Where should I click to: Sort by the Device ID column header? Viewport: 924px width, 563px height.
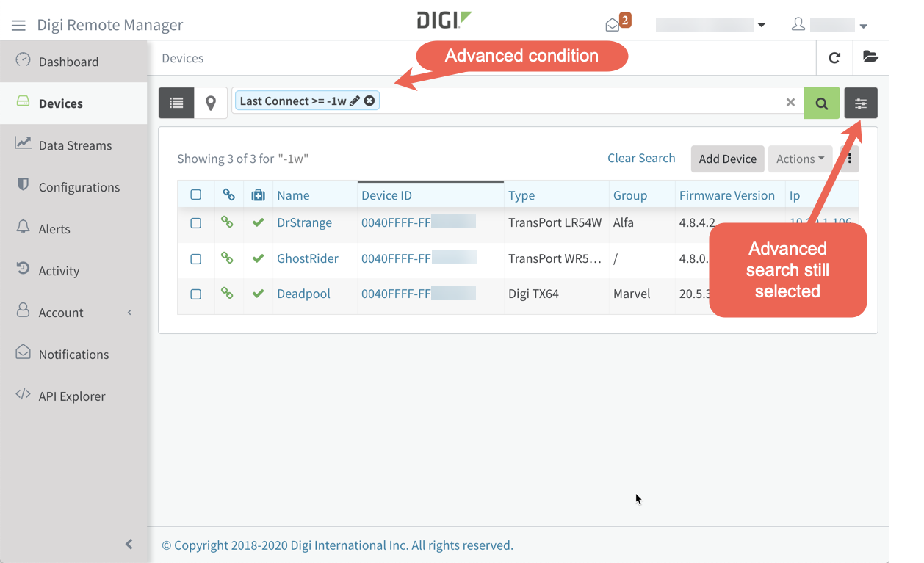coord(386,195)
